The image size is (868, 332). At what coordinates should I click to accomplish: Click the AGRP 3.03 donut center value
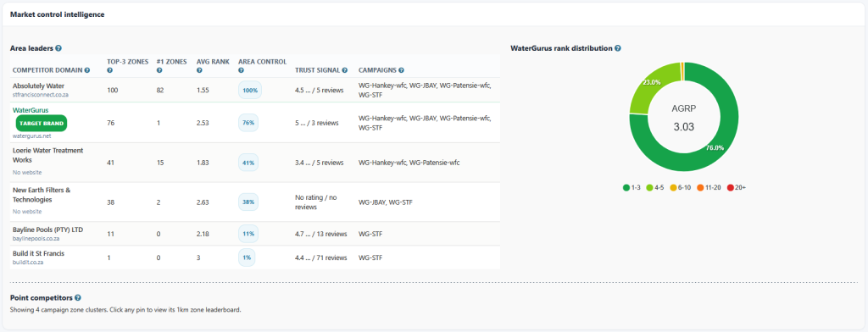point(684,127)
